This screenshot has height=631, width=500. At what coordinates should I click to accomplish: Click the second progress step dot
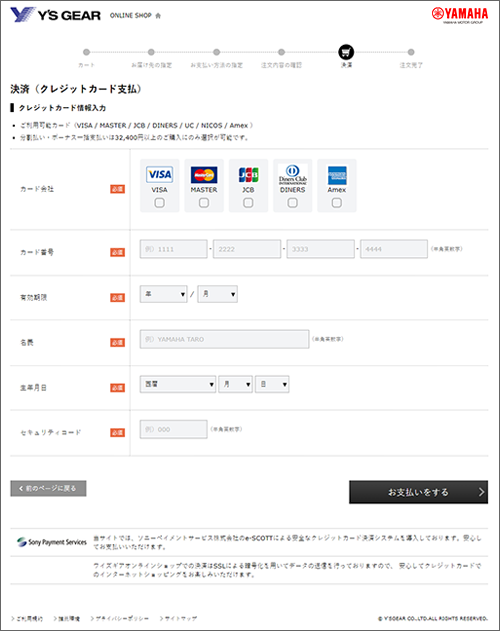click(151, 52)
